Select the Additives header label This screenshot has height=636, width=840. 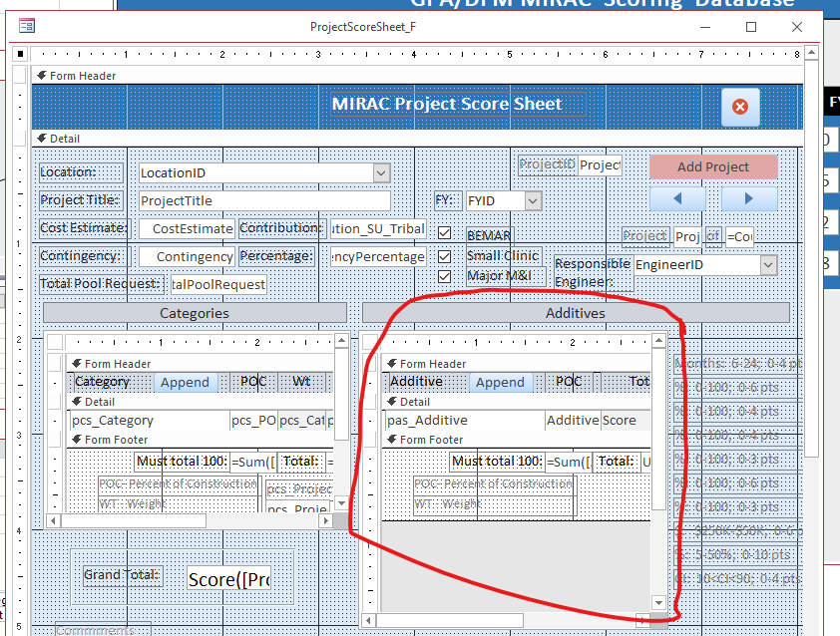[576, 313]
